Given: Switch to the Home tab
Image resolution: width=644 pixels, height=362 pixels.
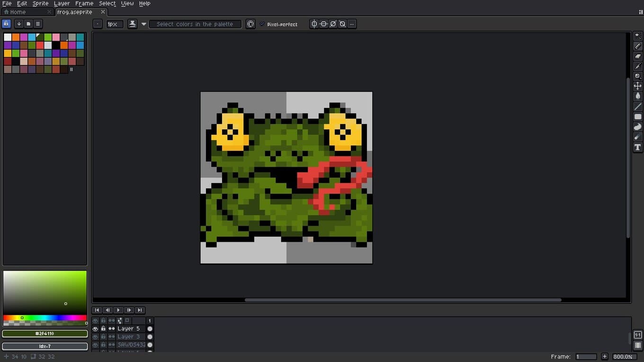Looking at the screenshot, I should (x=18, y=12).
